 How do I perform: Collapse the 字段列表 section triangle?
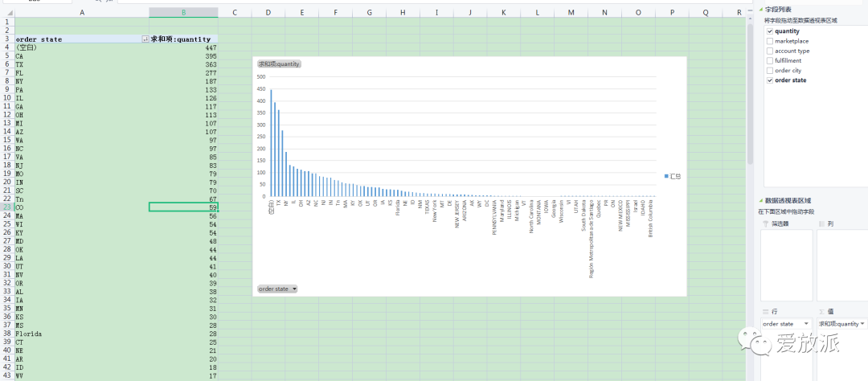(760, 9)
